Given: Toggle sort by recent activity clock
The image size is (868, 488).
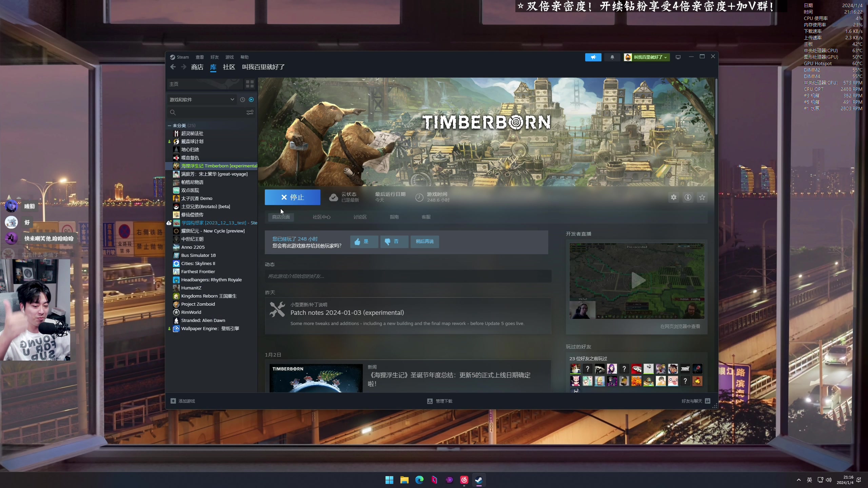Looking at the screenshot, I should (x=242, y=100).
